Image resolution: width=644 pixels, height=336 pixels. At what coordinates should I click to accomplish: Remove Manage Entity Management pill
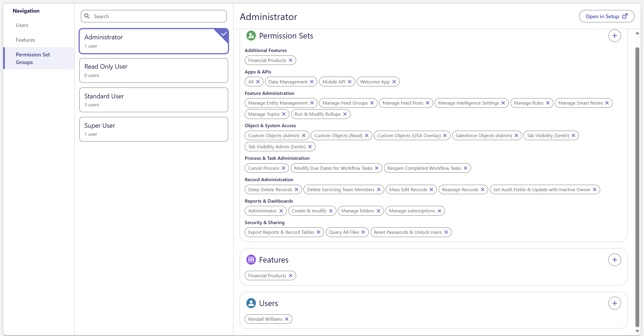coord(312,103)
